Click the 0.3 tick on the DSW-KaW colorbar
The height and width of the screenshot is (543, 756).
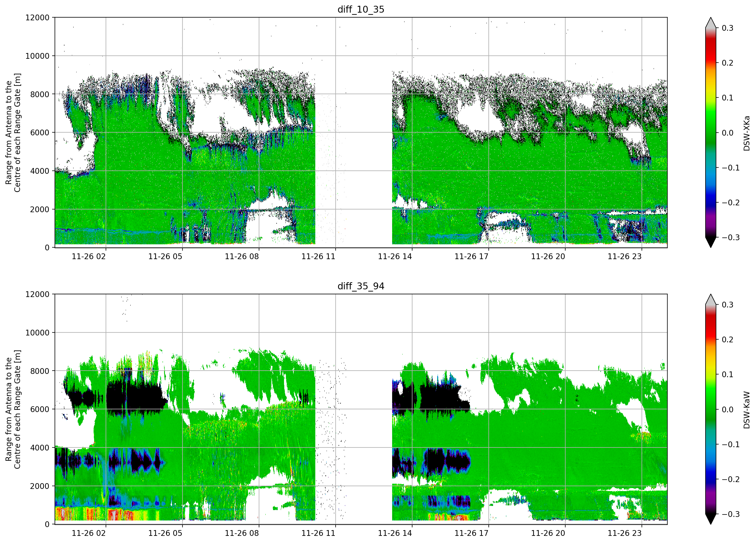click(727, 305)
